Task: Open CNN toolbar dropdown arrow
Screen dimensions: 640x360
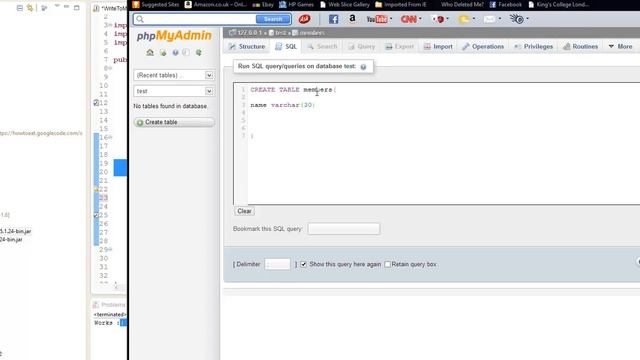Action: [420, 19]
